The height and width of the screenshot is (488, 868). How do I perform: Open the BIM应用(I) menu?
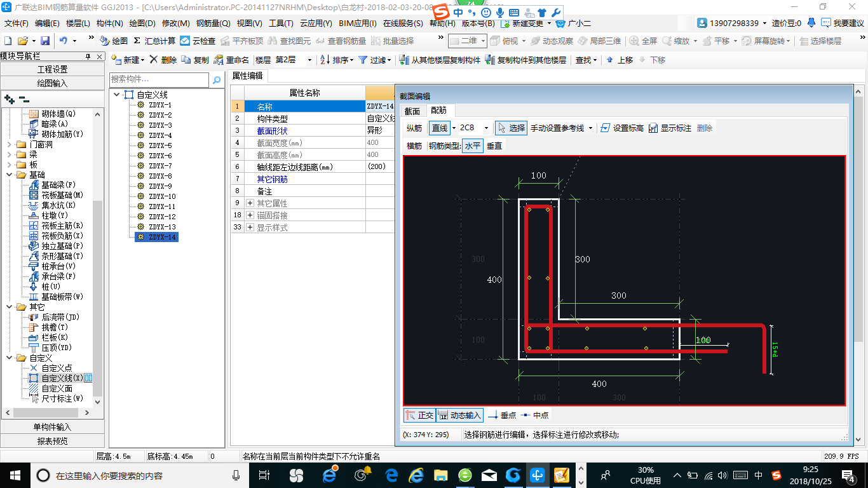coord(358,24)
